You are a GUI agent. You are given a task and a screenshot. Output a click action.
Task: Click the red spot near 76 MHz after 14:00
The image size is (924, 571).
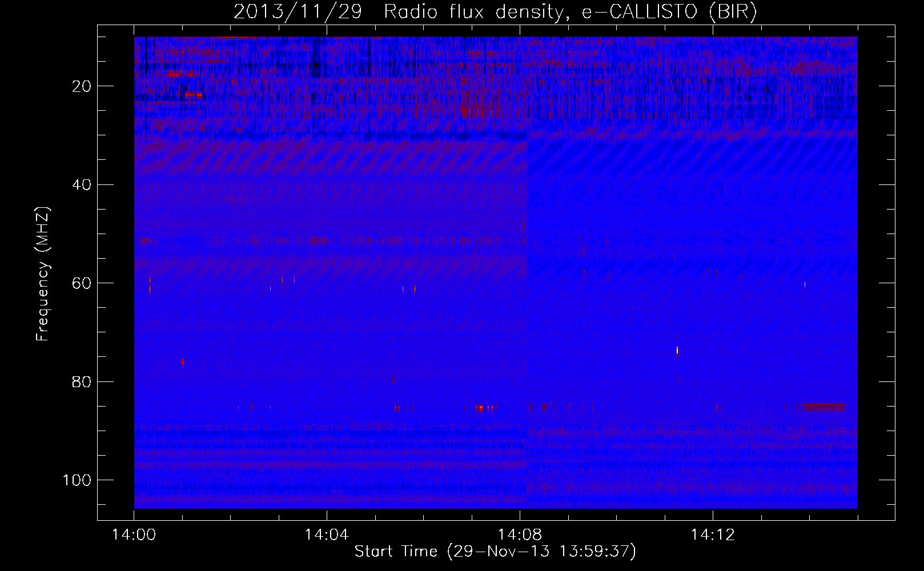pyautogui.click(x=182, y=361)
